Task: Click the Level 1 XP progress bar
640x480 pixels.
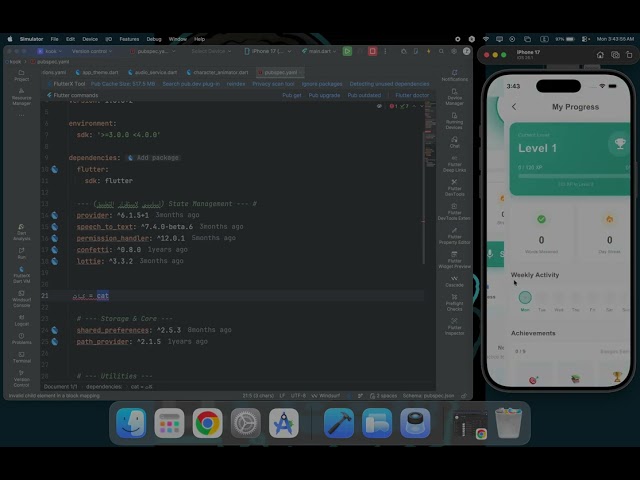Action: (574, 176)
